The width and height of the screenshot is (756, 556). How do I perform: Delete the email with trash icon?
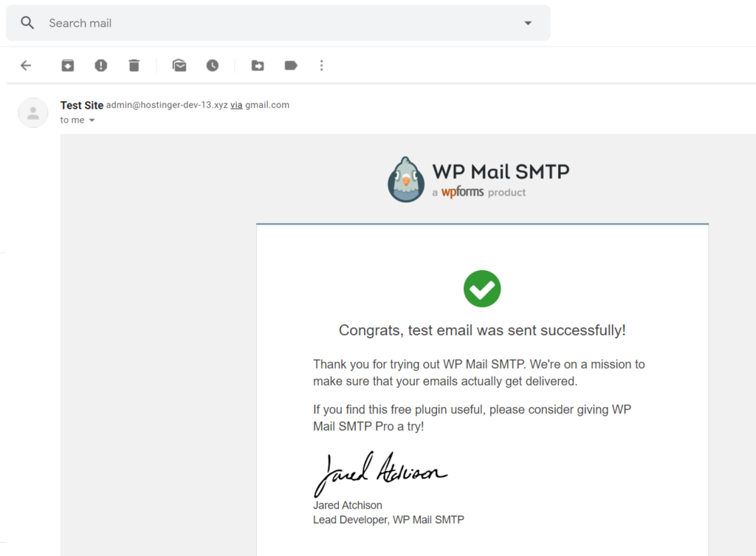click(134, 66)
